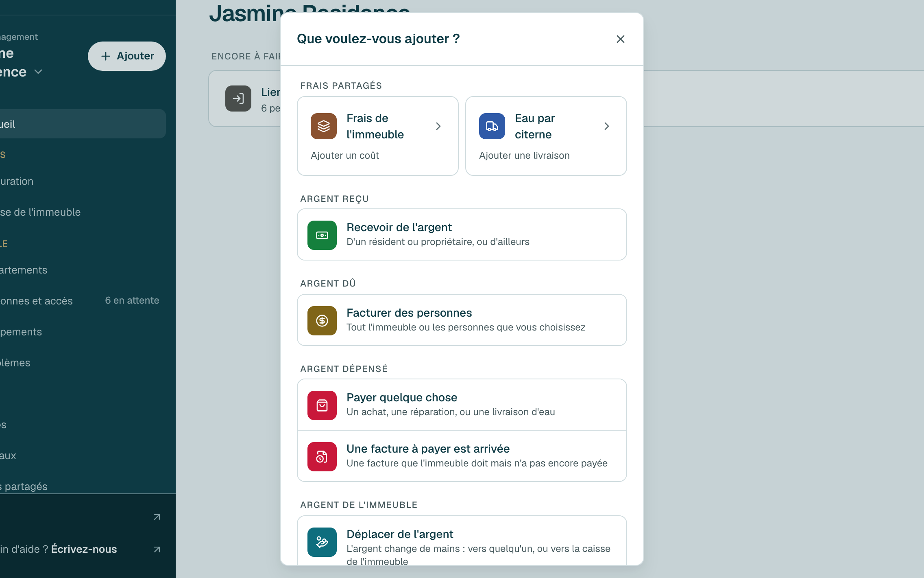This screenshot has height=578, width=924.
Task: Click the Ajouter button in the sidebar
Action: click(127, 56)
